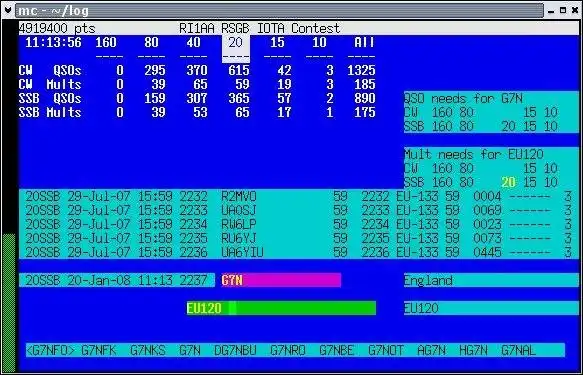Select the highlighted 20 band column header

coord(236,49)
